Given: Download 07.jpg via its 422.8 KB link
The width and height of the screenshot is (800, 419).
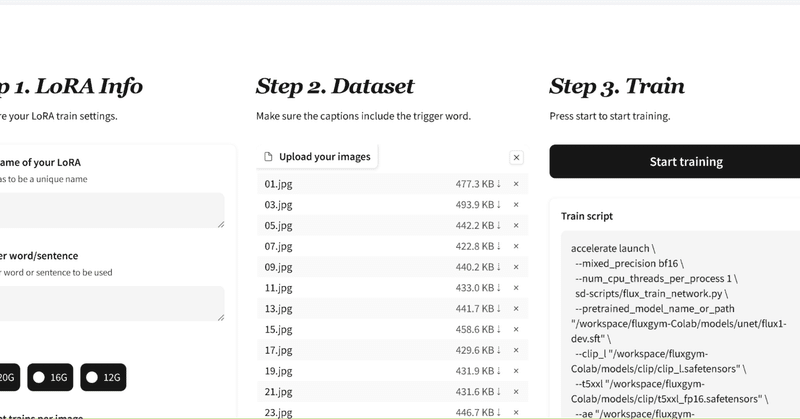Looking at the screenshot, I should (x=478, y=246).
